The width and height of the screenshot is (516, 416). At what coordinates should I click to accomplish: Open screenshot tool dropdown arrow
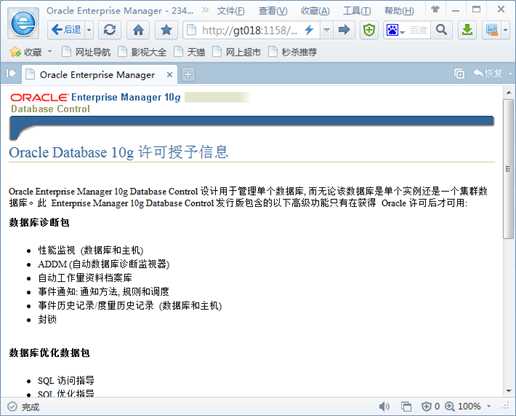(505, 30)
